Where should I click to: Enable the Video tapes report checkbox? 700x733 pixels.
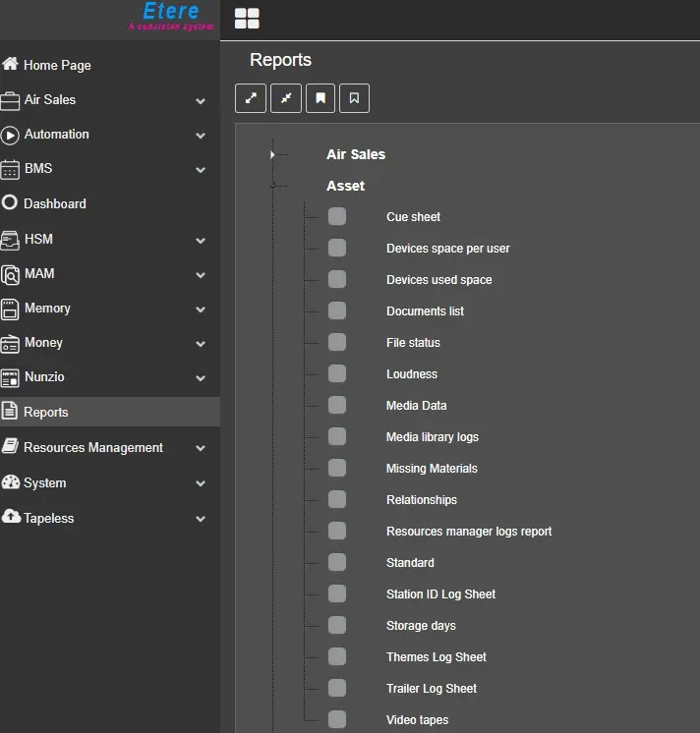(337, 720)
